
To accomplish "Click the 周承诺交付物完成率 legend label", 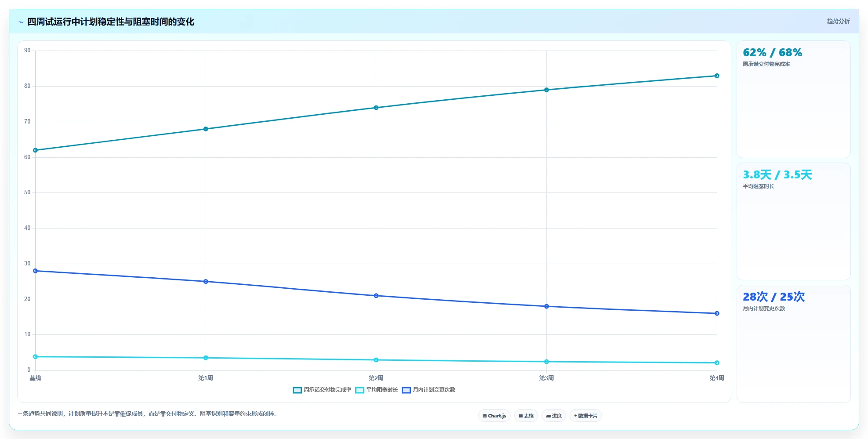I will 327,390.
